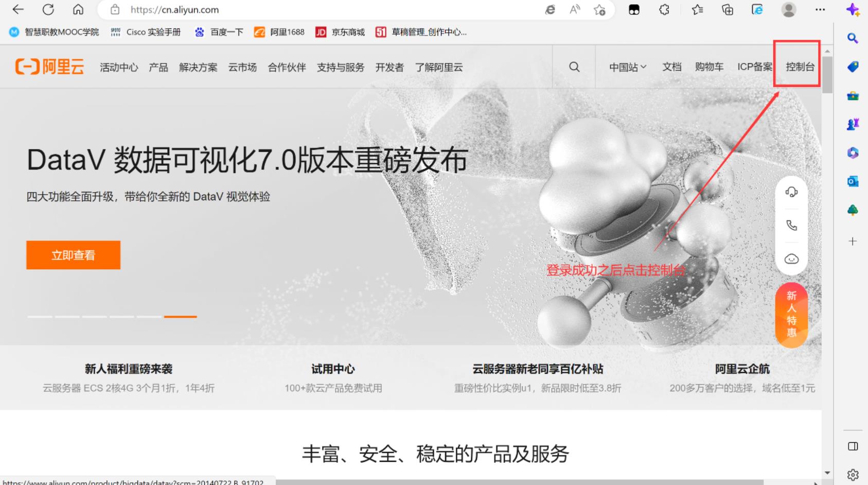The image size is (868, 485).
Task: Click the 新人特惠 orange floating button
Action: pyautogui.click(x=791, y=315)
